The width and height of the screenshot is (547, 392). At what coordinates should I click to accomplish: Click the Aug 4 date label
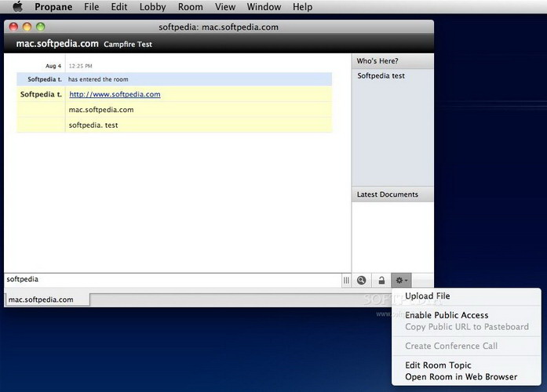pos(53,66)
